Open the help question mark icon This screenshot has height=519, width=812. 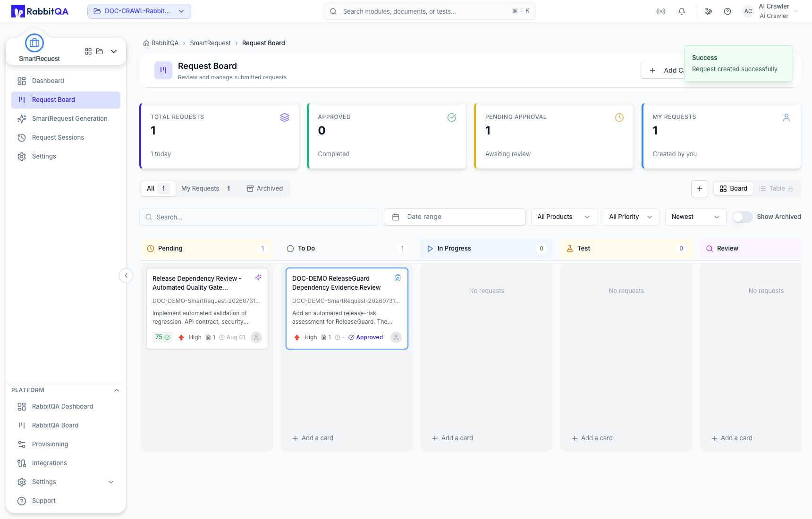click(727, 11)
